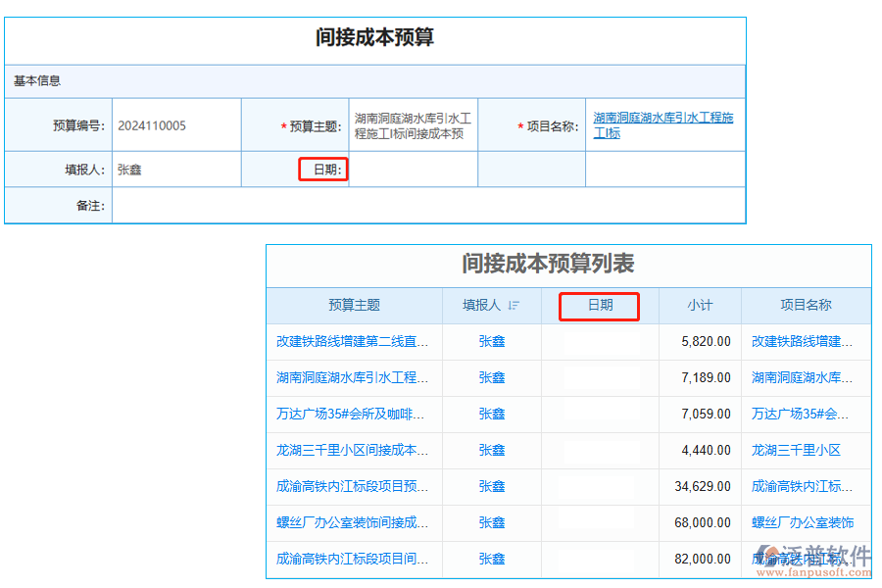Click the 填报人 field in the form
Viewport: 882px width, 588px height.
[x=176, y=170]
